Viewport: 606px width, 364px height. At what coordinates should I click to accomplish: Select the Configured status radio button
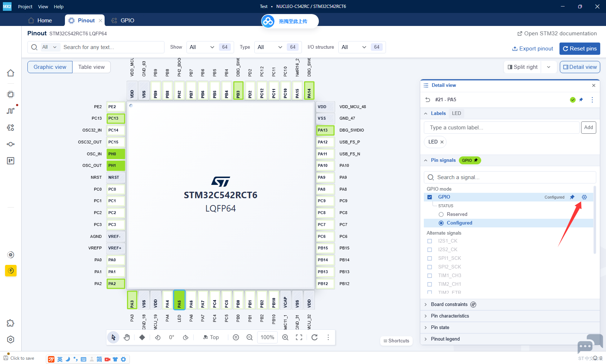pyautogui.click(x=441, y=223)
